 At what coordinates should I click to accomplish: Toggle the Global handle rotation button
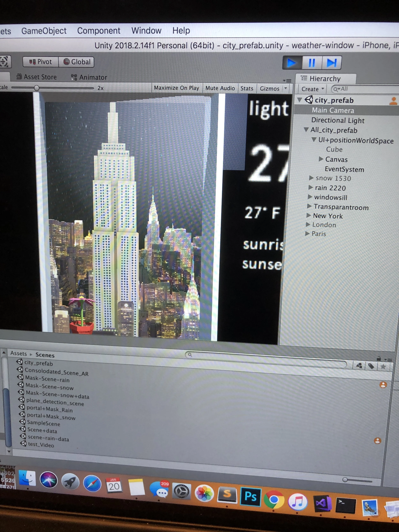tap(76, 62)
